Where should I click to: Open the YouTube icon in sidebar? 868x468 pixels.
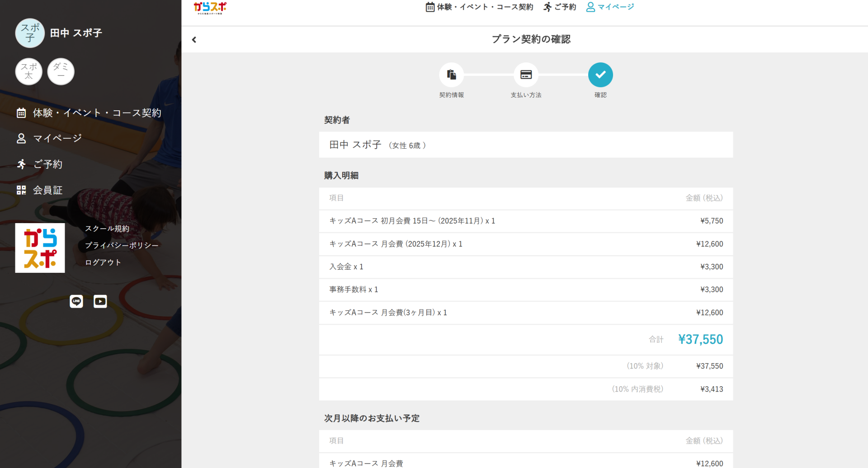(100, 301)
